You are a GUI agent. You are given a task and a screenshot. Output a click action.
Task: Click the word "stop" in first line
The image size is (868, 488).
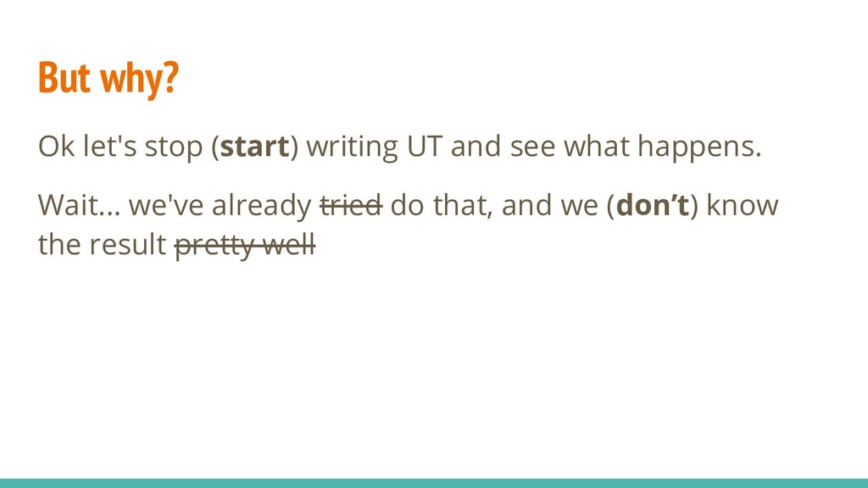174,147
